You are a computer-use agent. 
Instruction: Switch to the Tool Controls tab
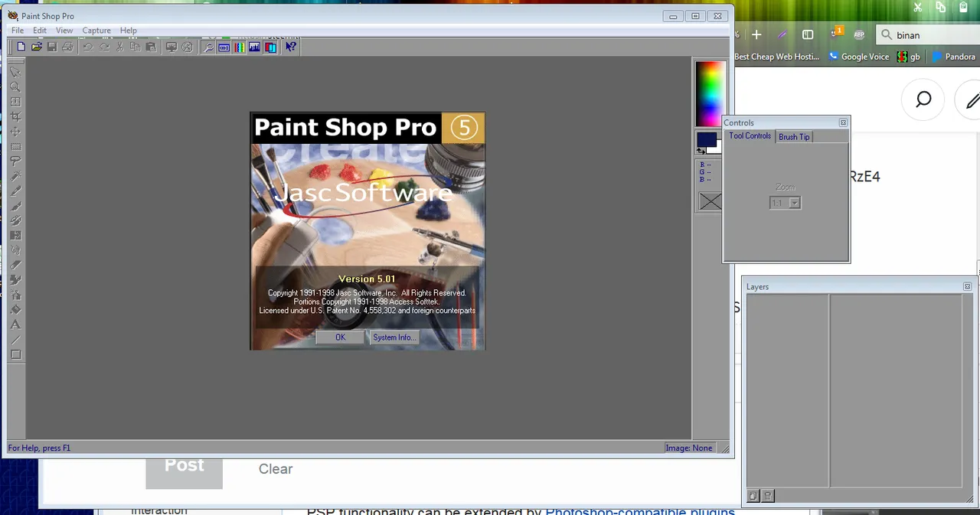point(750,136)
